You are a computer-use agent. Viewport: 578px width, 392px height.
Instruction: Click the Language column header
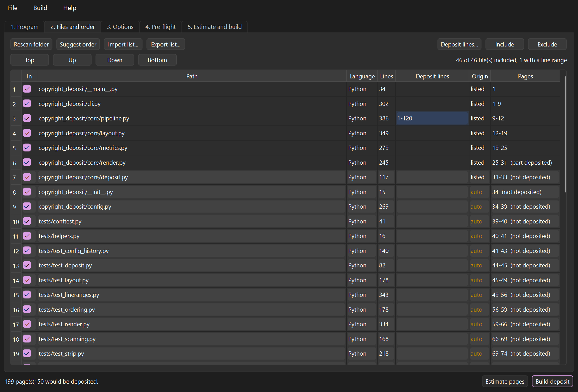tap(362, 76)
